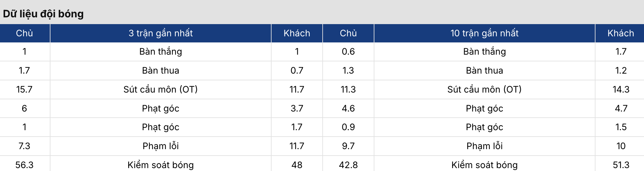Click the 0.6 goals scored value
644x171 pixels.
[x=348, y=51]
